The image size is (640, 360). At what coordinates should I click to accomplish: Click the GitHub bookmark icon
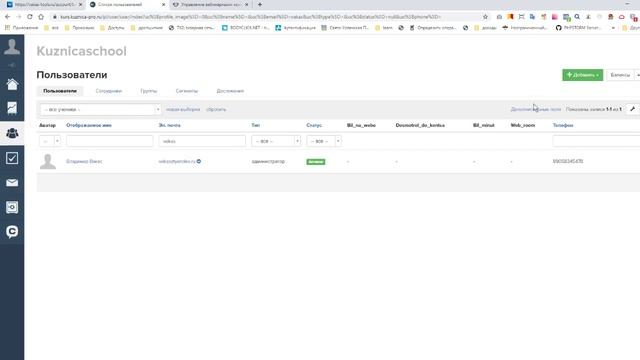click(x=559, y=28)
